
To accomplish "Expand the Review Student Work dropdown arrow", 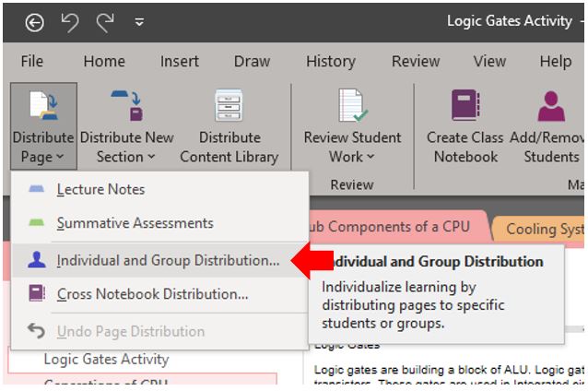I will 370,157.
